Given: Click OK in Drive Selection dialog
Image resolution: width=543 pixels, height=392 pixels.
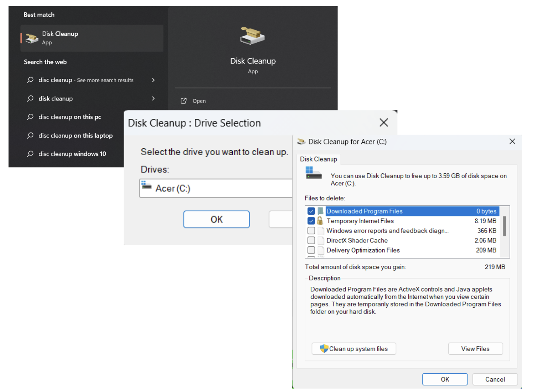Looking at the screenshot, I should (x=217, y=219).
